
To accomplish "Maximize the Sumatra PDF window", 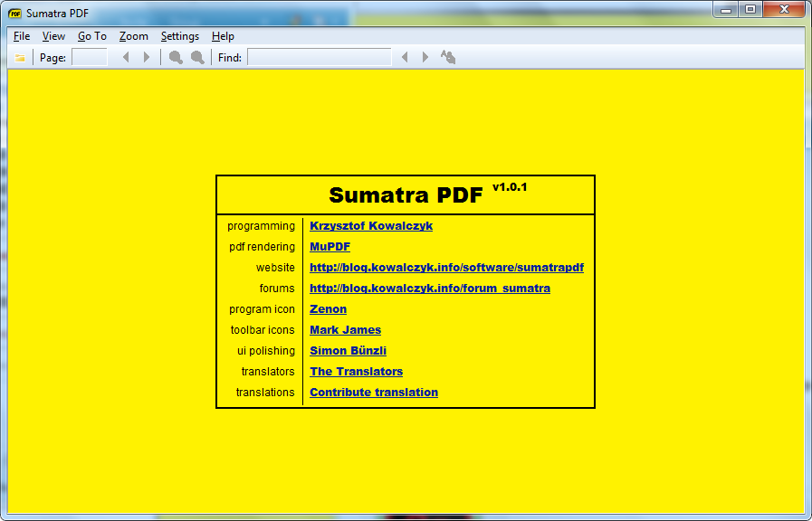I will (750, 9).
